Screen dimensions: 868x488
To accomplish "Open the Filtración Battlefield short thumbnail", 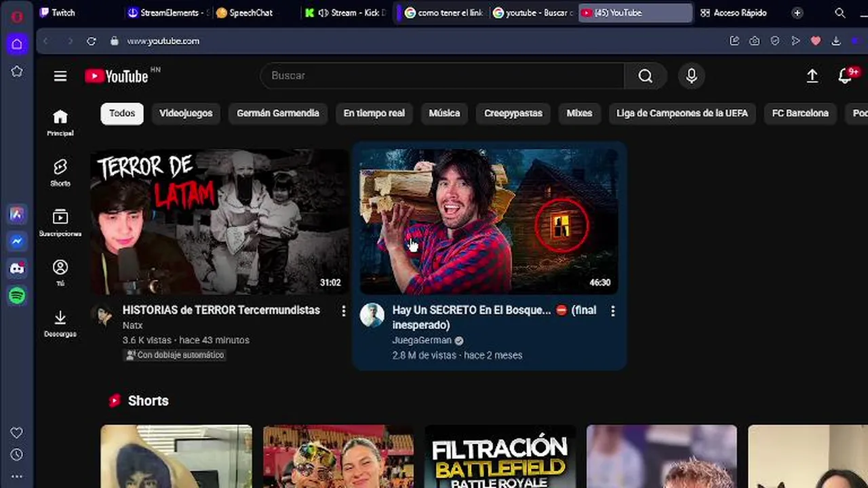I will coord(500,456).
